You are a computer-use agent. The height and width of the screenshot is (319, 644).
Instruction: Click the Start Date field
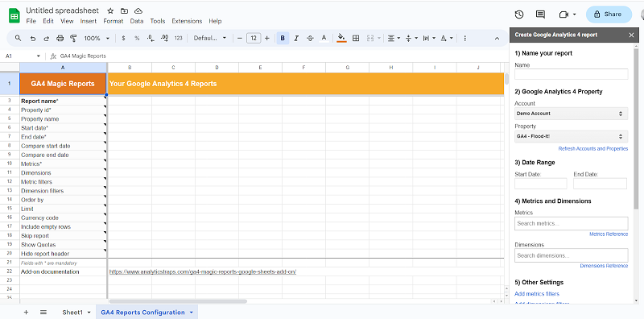coord(541,184)
